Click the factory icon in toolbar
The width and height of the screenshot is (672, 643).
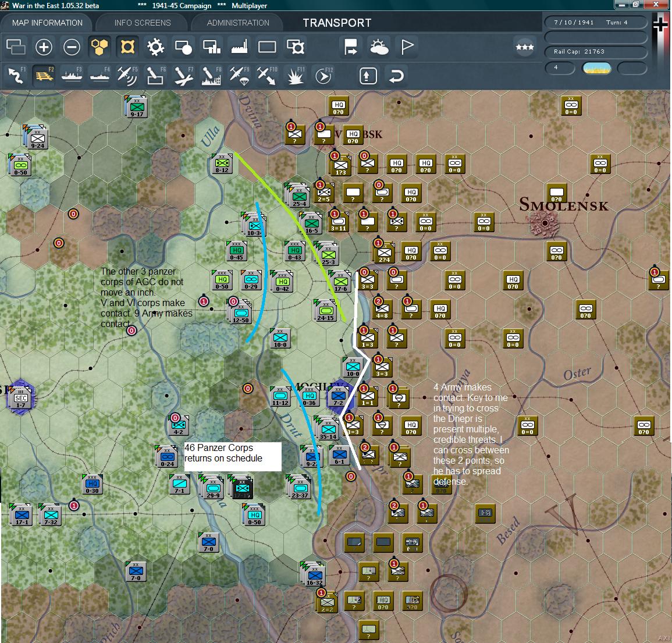pyautogui.click(x=239, y=47)
